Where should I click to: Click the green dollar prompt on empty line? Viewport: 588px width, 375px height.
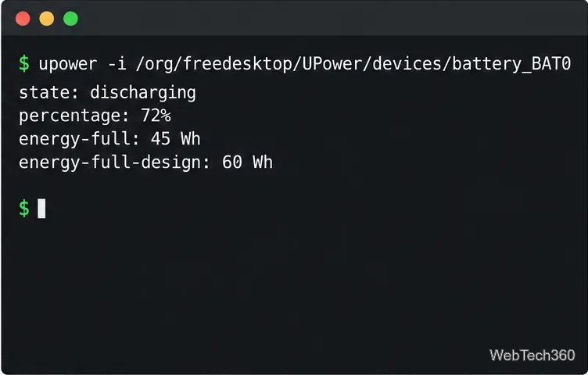(x=24, y=209)
